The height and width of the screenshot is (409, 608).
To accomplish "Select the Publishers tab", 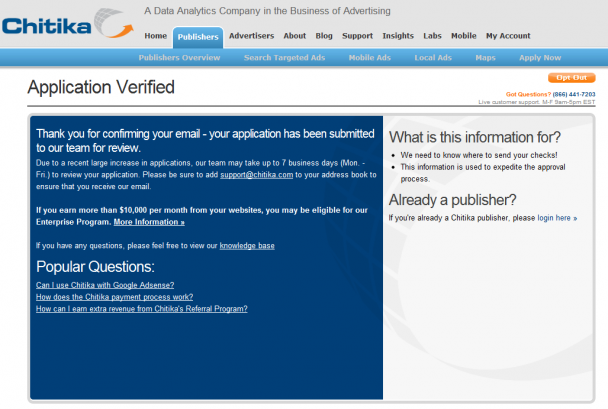I will coord(198,37).
